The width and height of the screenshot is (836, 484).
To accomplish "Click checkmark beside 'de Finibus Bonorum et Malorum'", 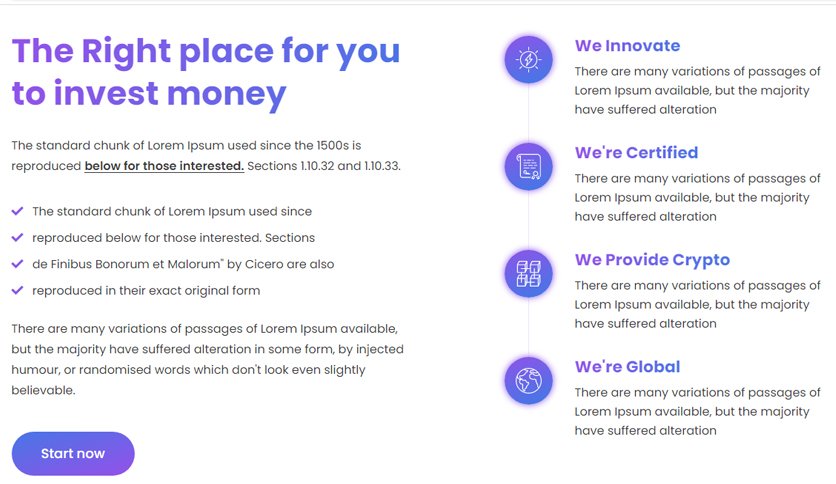I will click(18, 264).
